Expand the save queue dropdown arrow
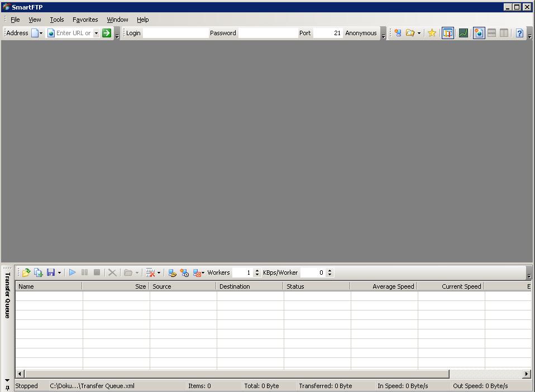This screenshot has height=392, width=535. click(59, 273)
